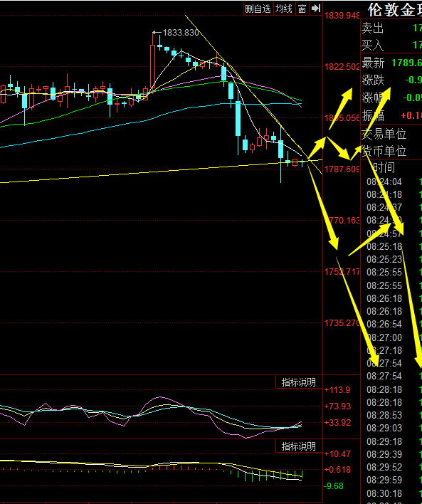This screenshot has width=422, height=504.
Task: Click the 1839.948 price axis label
Action: click(342, 16)
